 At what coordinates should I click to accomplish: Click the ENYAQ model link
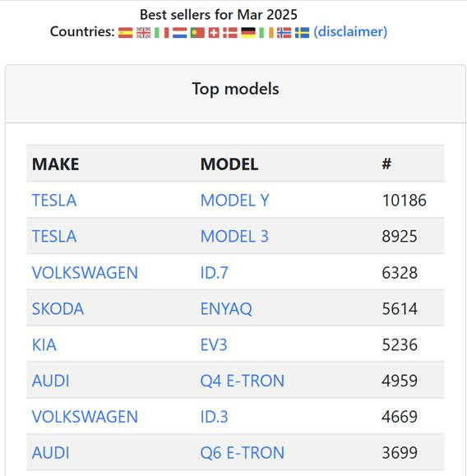pos(226,309)
